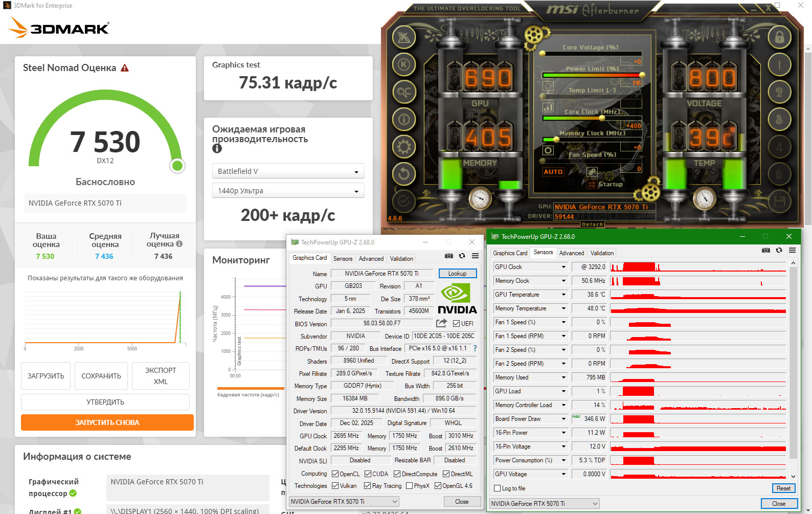The height and width of the screenshot is (514, 812).
Task: Open hamburger menu in Graphics Card GPU-Z window
Action: pos(476,256)
